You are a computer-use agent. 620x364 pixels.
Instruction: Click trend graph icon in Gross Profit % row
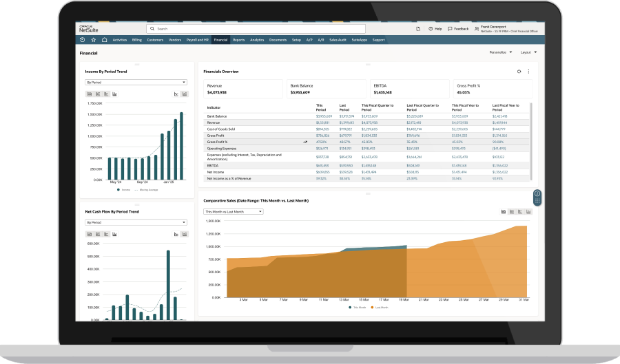point(305,142)
